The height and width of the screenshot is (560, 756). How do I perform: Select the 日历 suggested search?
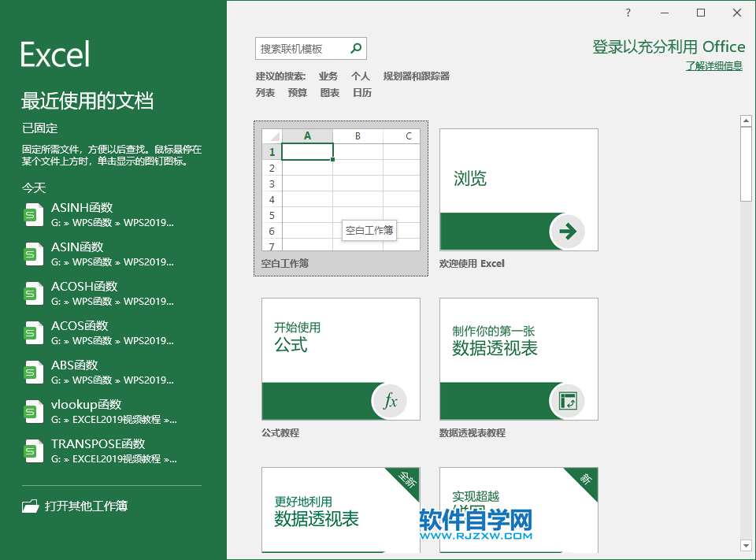(361, 92)
